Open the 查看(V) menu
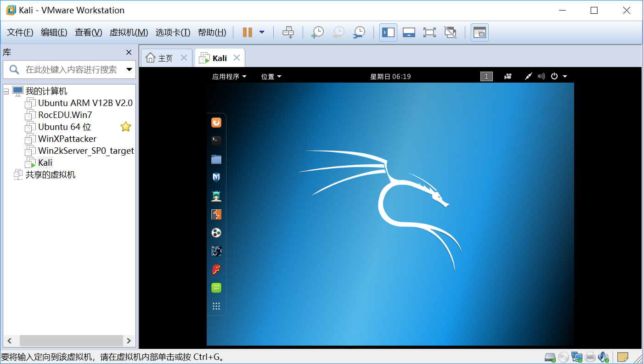This screenshot has height=364, width=643. point(89,32)
